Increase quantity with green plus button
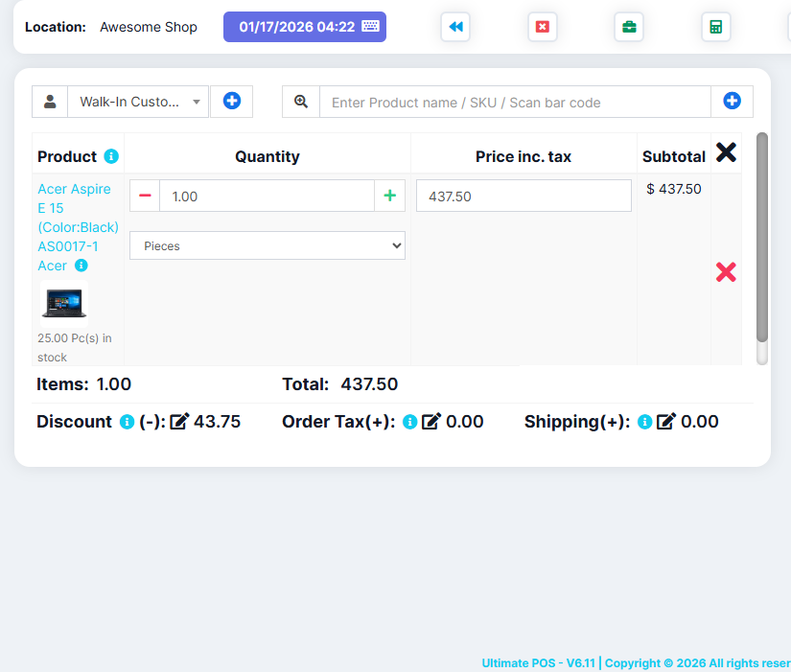This screenshot has width=791, height=672. (x=389, y=196)
